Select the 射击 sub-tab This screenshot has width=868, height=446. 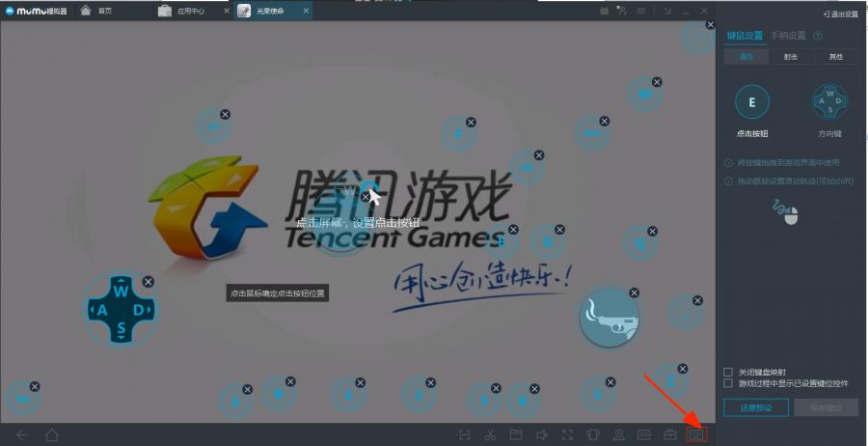click(x=791, y=57)
